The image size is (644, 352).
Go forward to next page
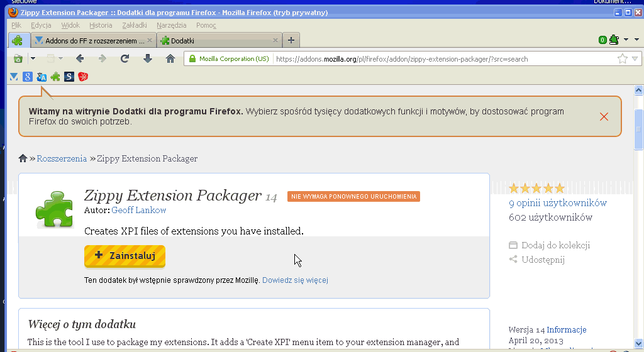click(103, 58)
